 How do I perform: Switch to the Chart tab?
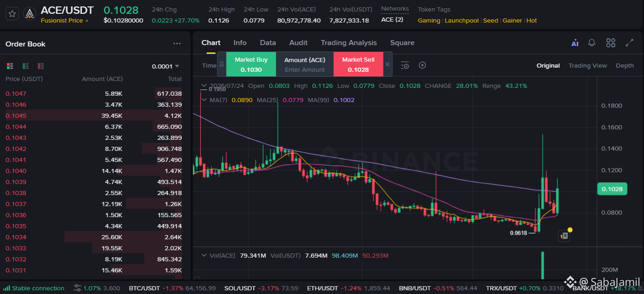[211, 43]
